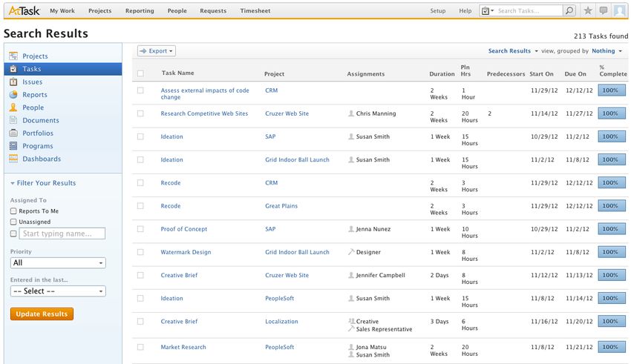Open Projects top menu
The height and width of the screenshot is (364, 631).
99,11
